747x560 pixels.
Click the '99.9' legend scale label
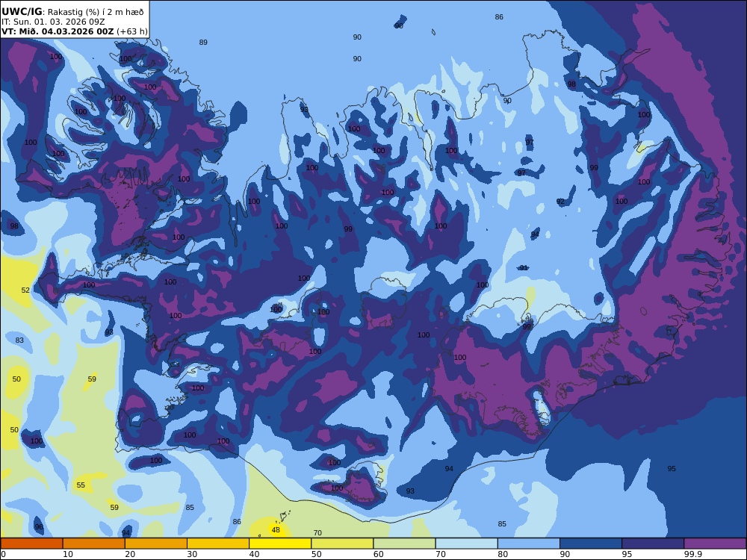pyautogui.click(x=693, y=554)
